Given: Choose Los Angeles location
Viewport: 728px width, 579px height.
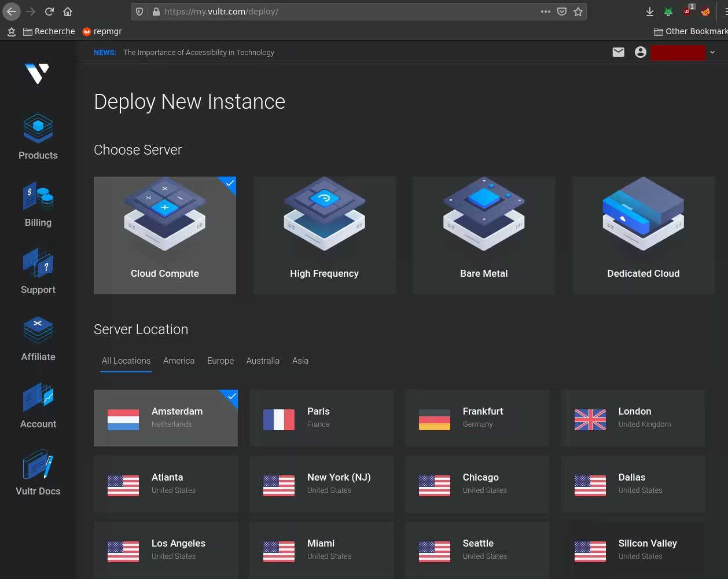Looking at the screenshot, I should 166,550.
